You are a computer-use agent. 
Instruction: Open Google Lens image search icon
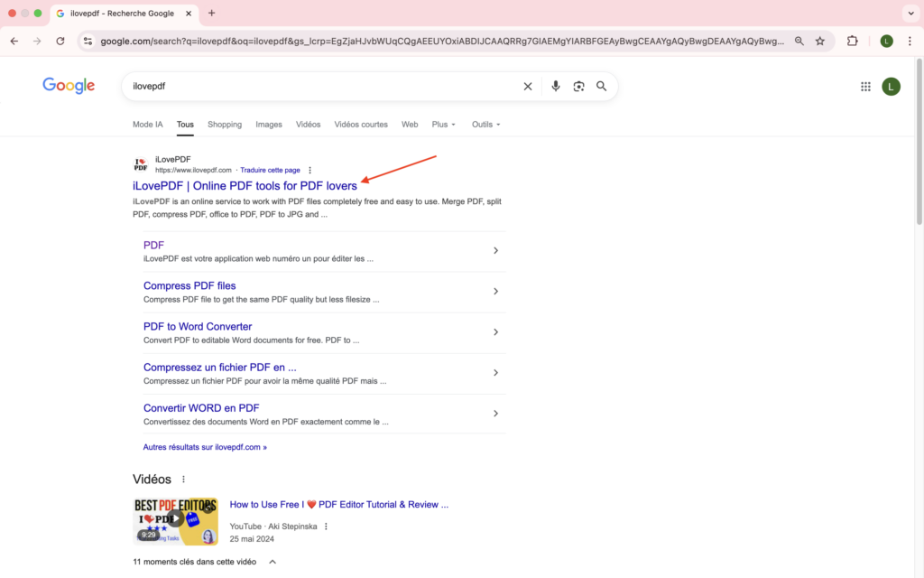click(x=578, y=87)
